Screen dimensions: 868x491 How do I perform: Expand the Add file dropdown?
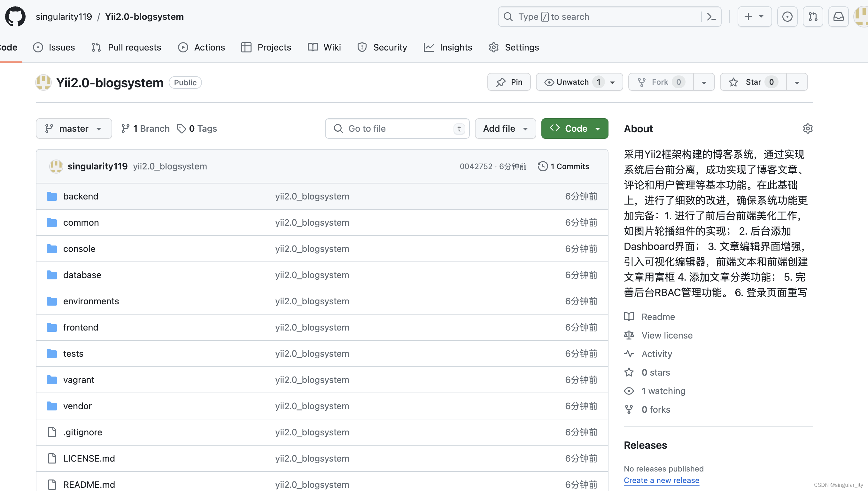pyautogui.click(x=505, y=129)
